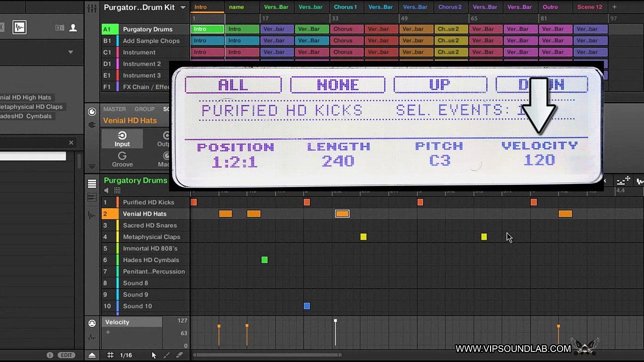644x362 pixels.
Task: Switch to user content icon
Action: coord(73,28)
